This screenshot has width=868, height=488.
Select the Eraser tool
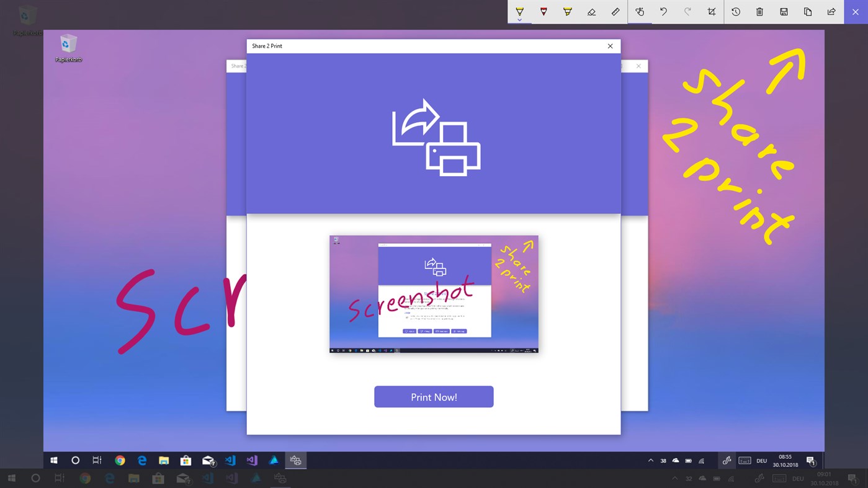(591, 11)
